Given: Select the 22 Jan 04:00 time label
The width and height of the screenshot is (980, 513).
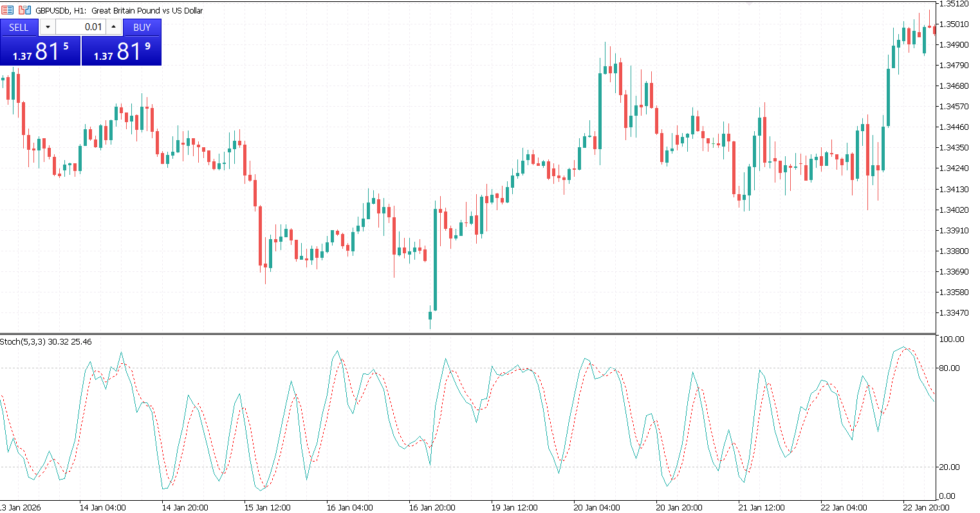Looking at the screenshot, I should (844, 507).
